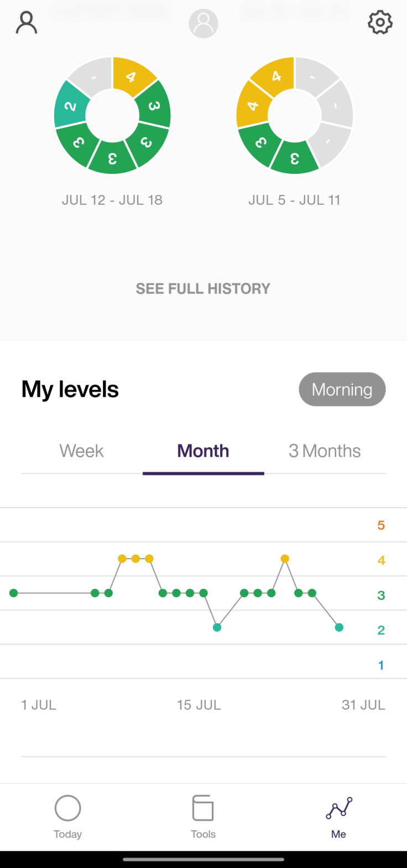
Task: Open the JUL 12 - JUL 18 week label
Action: point(112,200)
